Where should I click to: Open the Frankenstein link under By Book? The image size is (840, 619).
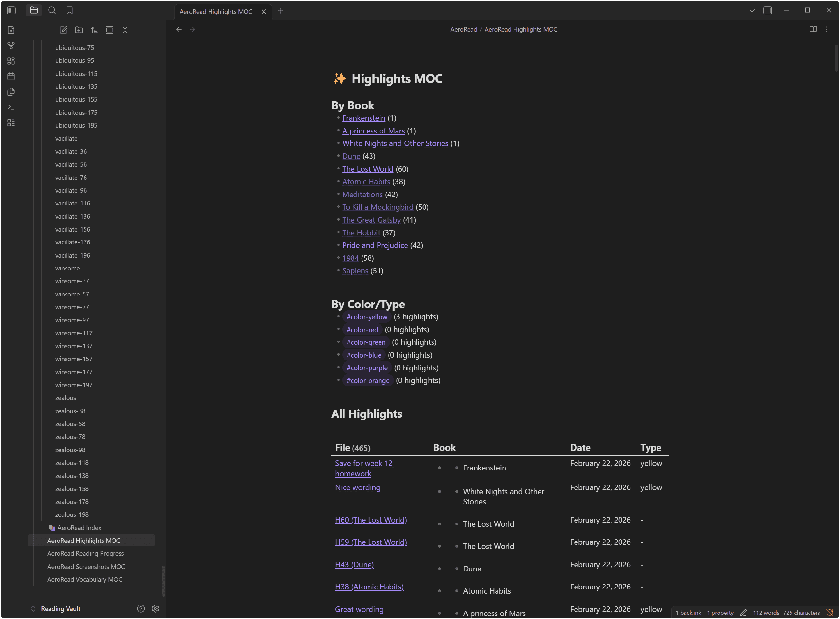click(x=363, y=118)
